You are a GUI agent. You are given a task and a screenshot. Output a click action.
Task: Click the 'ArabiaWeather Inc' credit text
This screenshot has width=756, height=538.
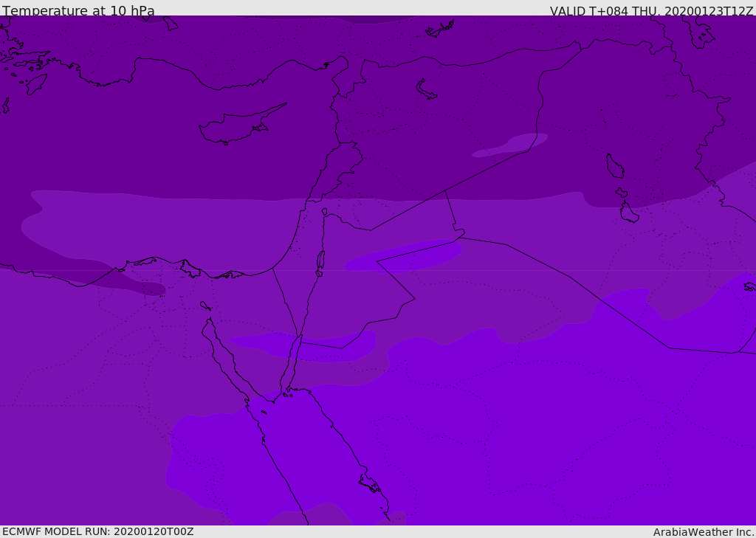[x=703, y=532]
